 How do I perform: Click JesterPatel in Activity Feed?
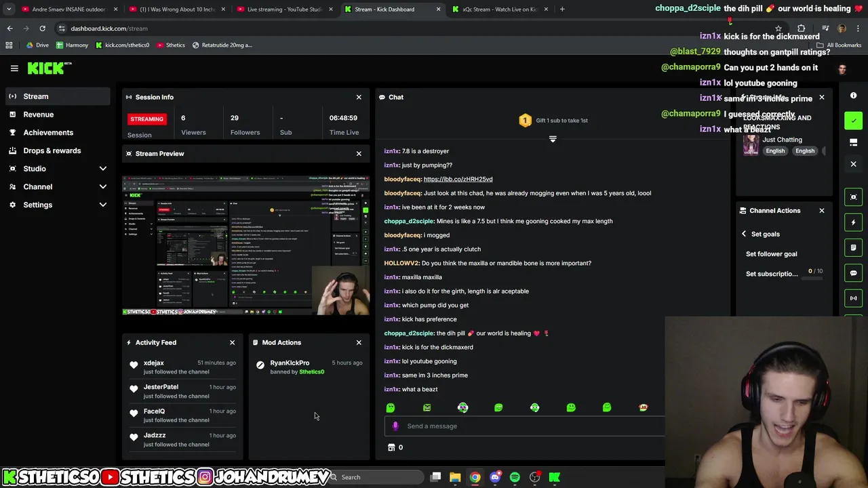coord(161,387)
